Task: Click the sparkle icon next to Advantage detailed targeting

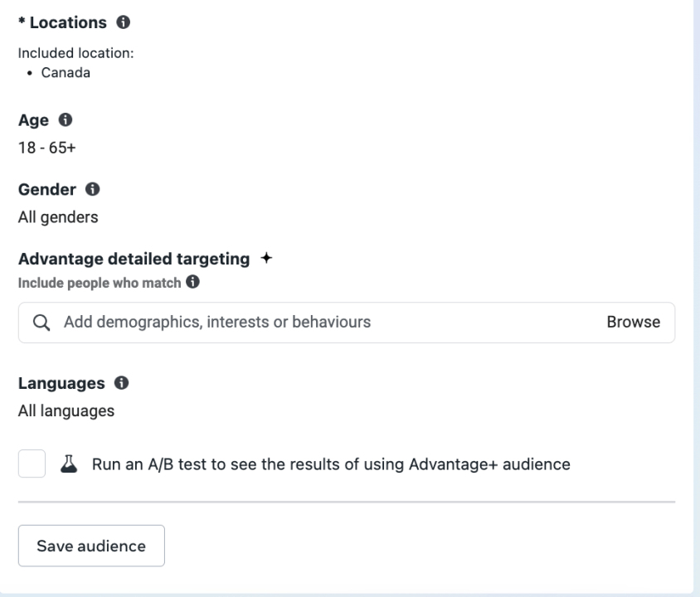Action: coord(266,258)
